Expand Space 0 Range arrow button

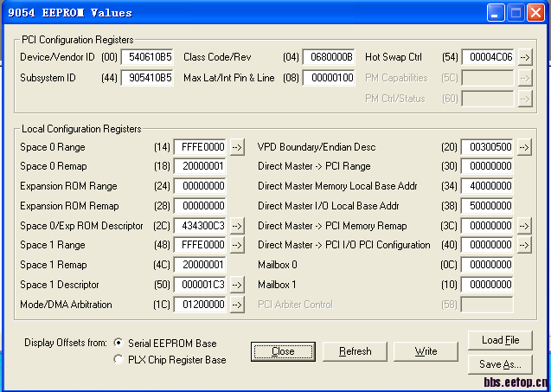tap(237, 147)
